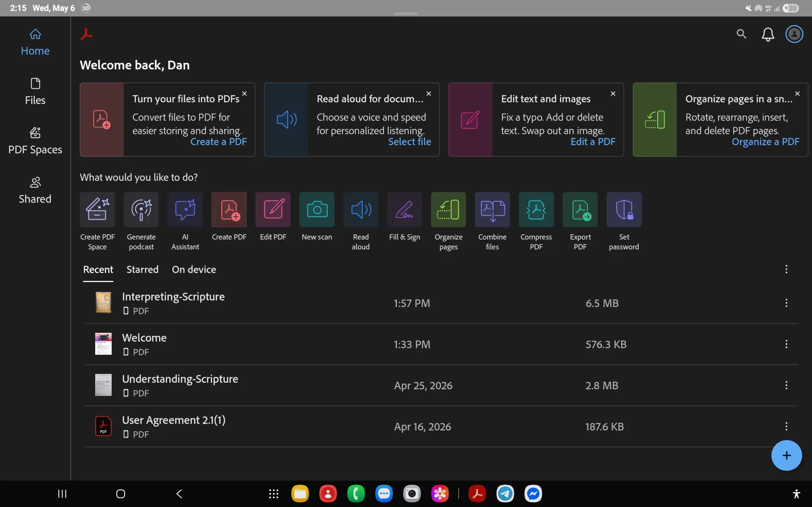Open the notifications bell
The height and width of the screenshot is (507, 812).
[768, 34]
